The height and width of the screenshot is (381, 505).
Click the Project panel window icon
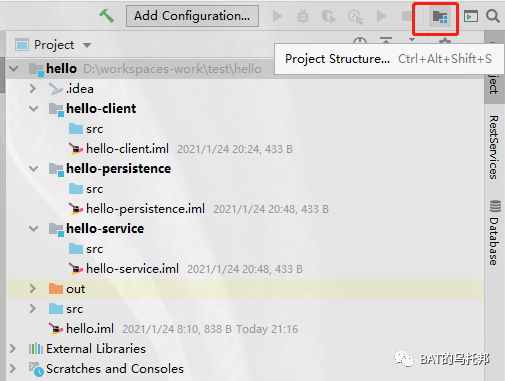[x=22, y=45]
